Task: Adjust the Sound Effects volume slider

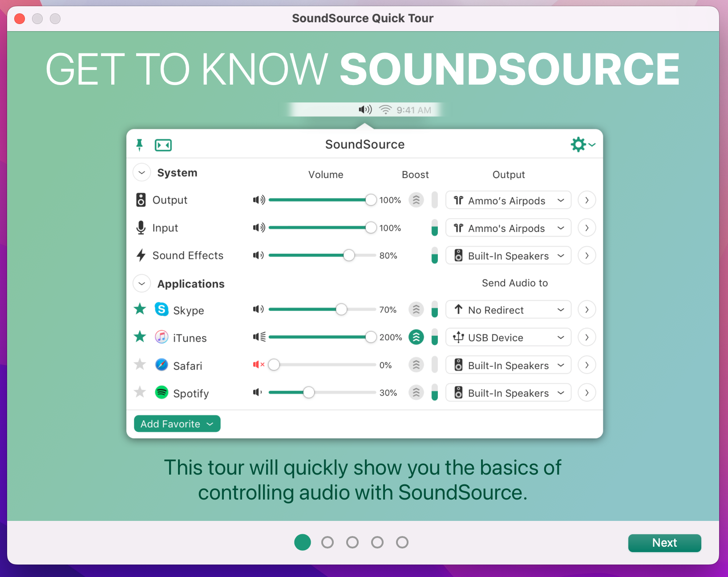Action: tap(323, 255)
